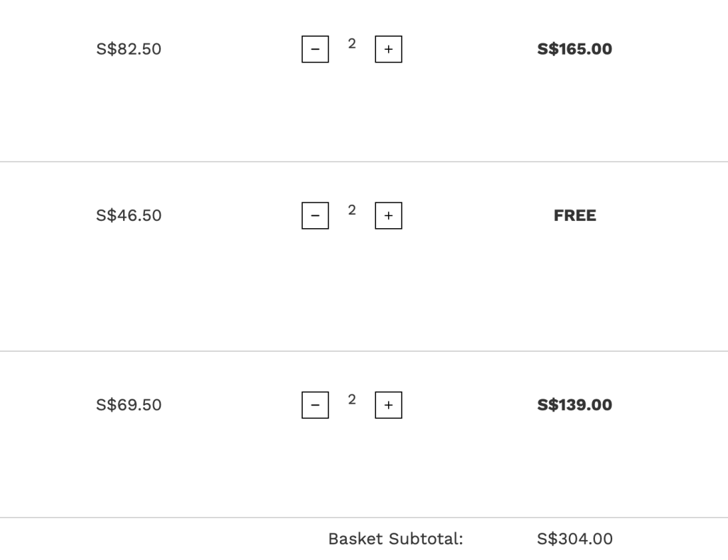Click divider line beneath the S$82.50 row
728x560 pixels.
364,162
